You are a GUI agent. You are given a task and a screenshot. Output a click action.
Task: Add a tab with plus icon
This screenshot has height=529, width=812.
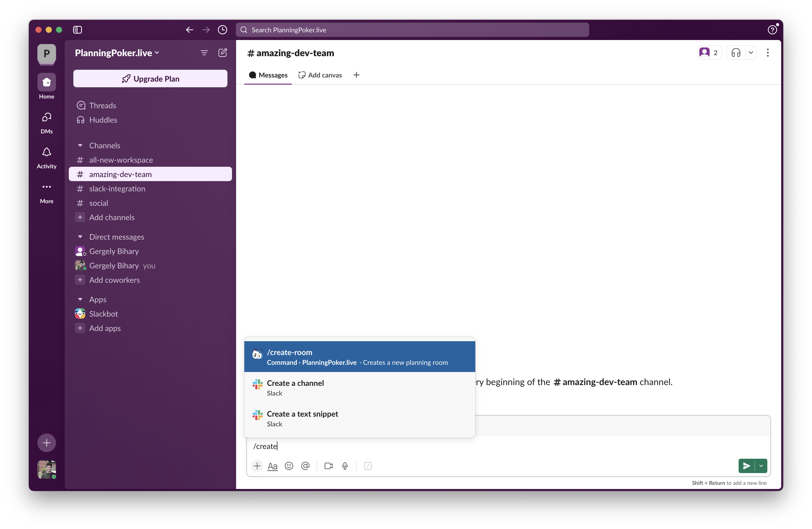[x=356, y=75]
